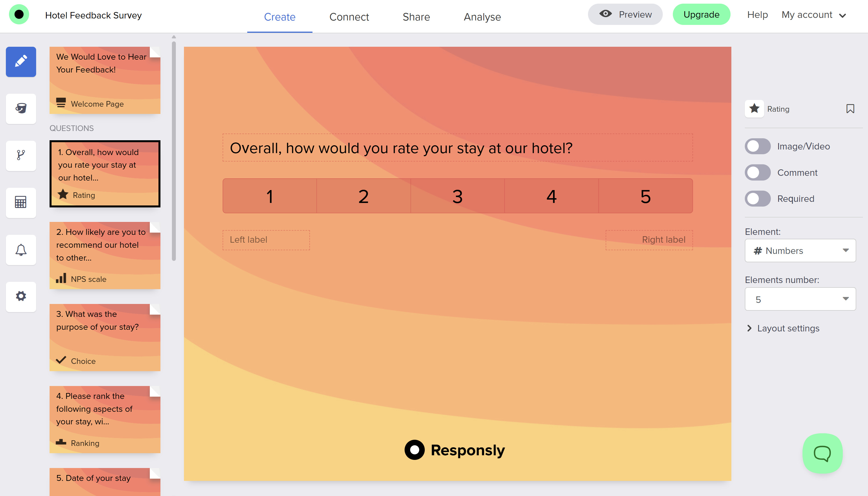Click the eye icon in Preview button
The width and height of the screenshot is (868, 496).
point(605,14)
